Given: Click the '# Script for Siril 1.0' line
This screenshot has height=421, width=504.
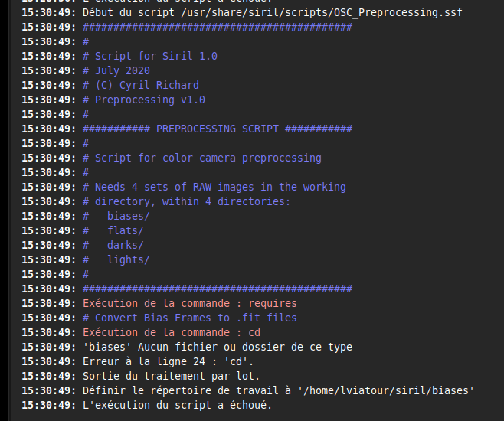Looking at the screenshot, I should tap(149, 57).
